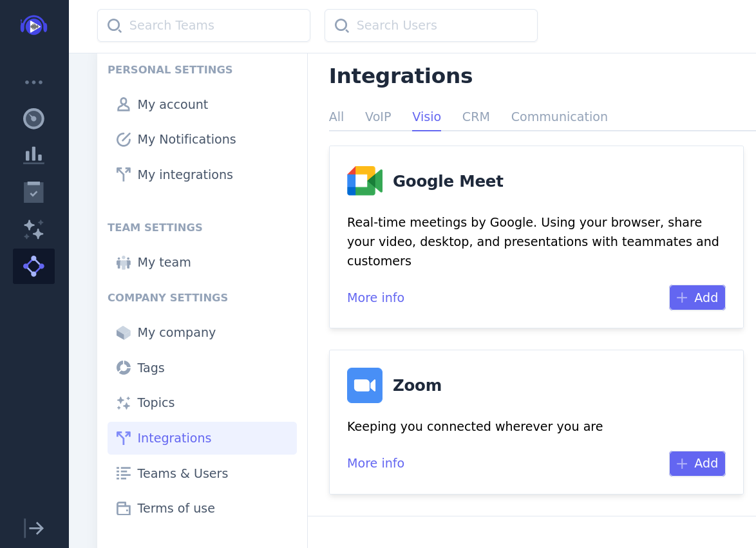
Task: Open the checklist tasks sidebar icon
Action: [33, 193]
